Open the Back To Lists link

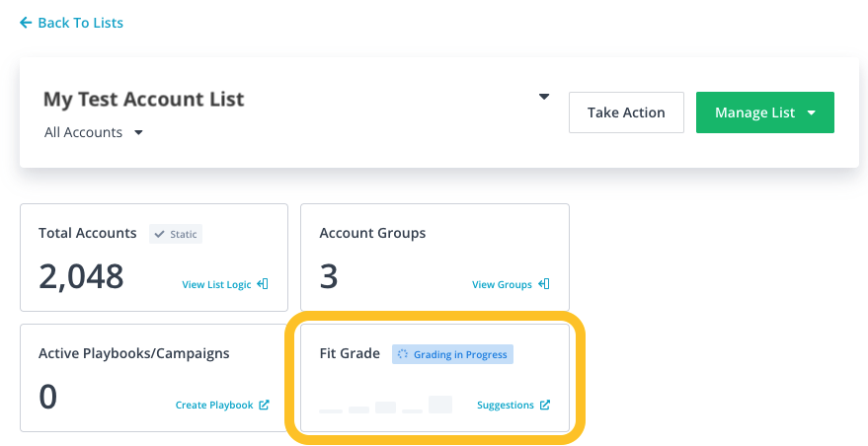71,23
